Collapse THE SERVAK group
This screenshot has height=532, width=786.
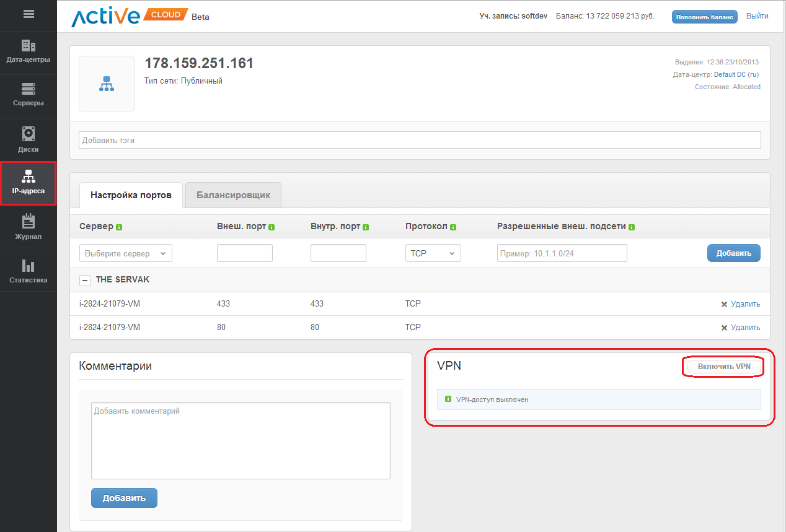coord(86,280)
